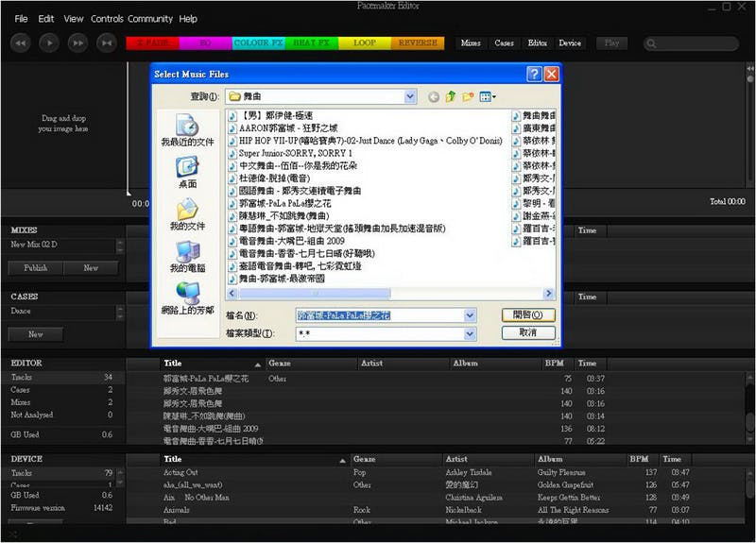Viewport: 756px width, 543px height.
Task: Click the Open (開啟) button
Action: coord(528,315)
